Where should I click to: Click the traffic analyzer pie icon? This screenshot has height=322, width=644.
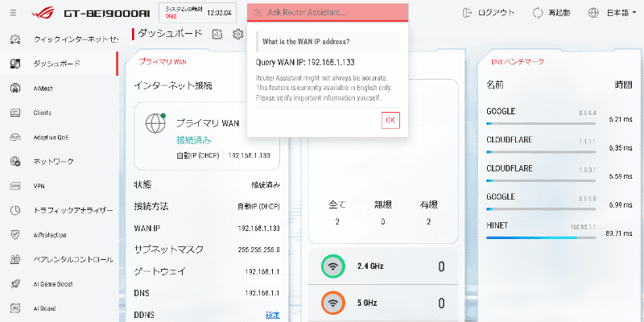(x=15, y=210)
